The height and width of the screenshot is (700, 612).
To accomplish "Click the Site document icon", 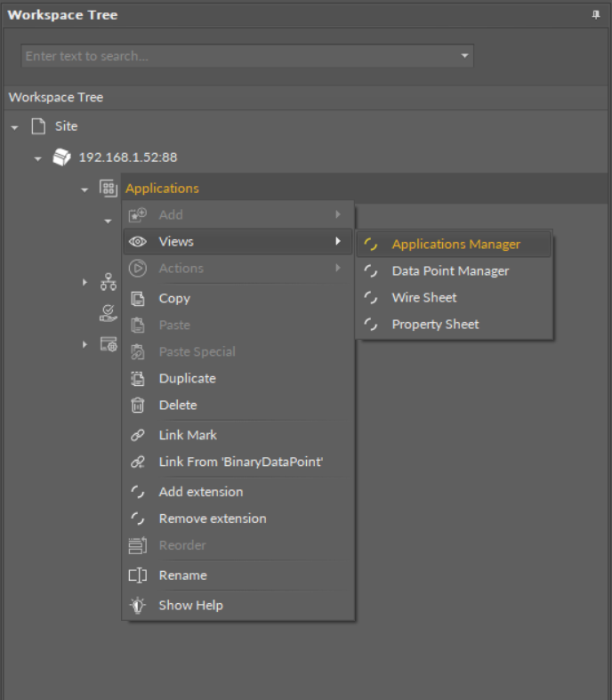I will (38, 126).
